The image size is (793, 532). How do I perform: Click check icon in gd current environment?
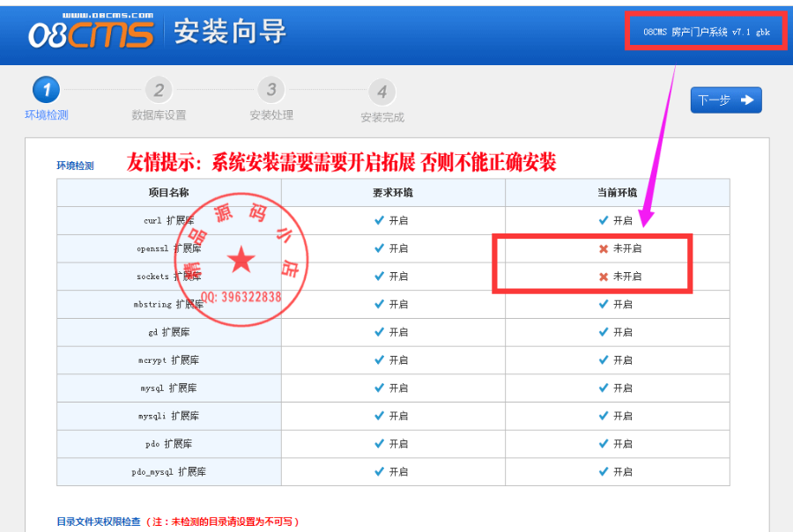click(604, 332)
